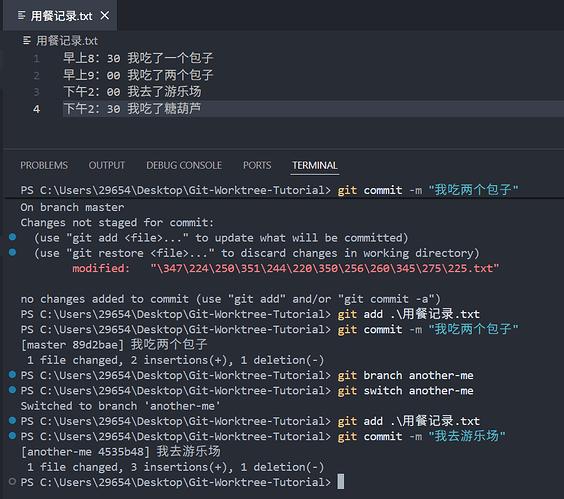Close the 用餐记录.txt editor tab

pos(105,15)
